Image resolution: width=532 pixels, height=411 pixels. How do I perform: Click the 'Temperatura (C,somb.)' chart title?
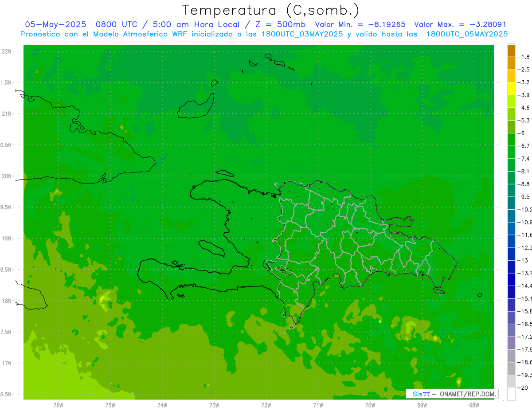tap(270, 10)
